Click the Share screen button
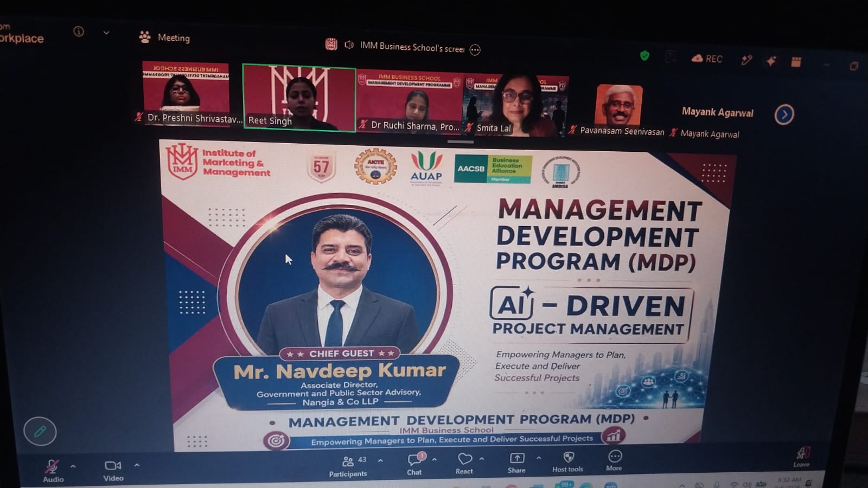The height and width of the screenshot is (488, 868). tap(516, 463)
